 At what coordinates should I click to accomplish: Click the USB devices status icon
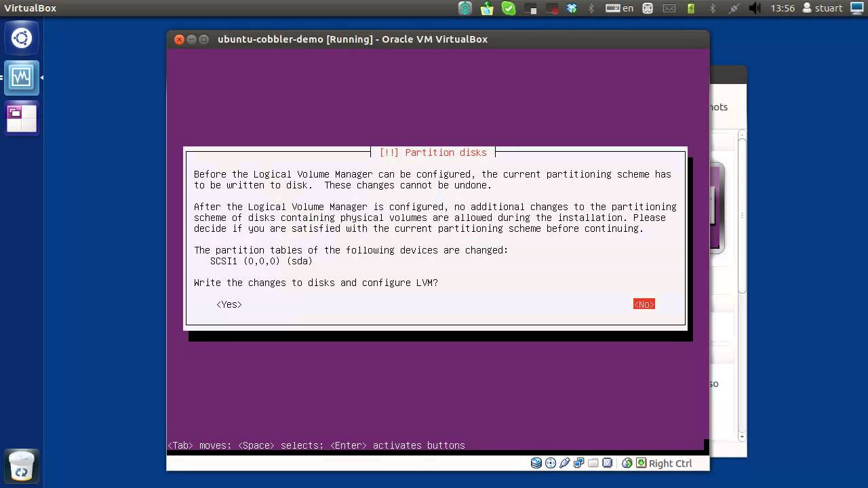(565, 464)
